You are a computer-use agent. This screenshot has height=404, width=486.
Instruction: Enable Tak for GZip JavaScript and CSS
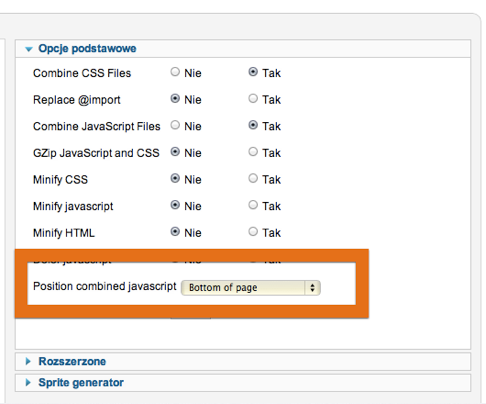(x=253, y=152)
